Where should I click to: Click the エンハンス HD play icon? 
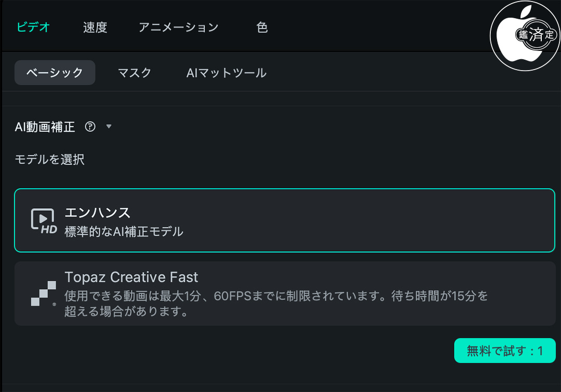pos(44,221)
